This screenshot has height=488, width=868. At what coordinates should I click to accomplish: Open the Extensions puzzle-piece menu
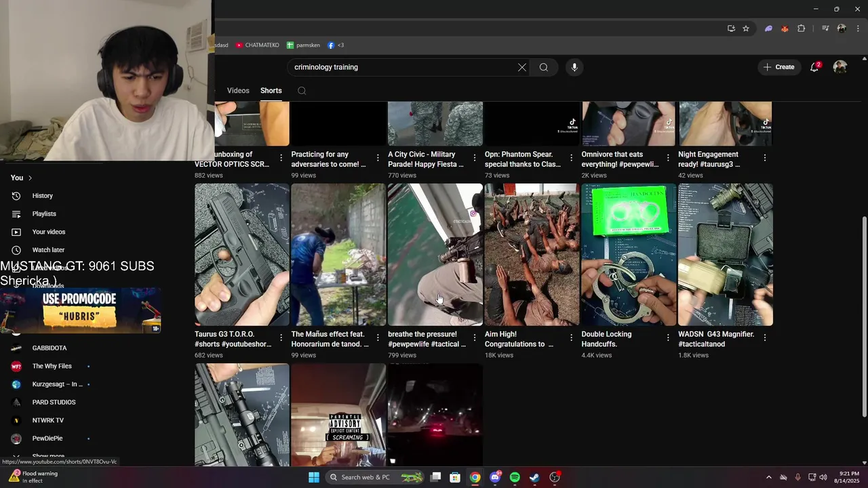802,28
